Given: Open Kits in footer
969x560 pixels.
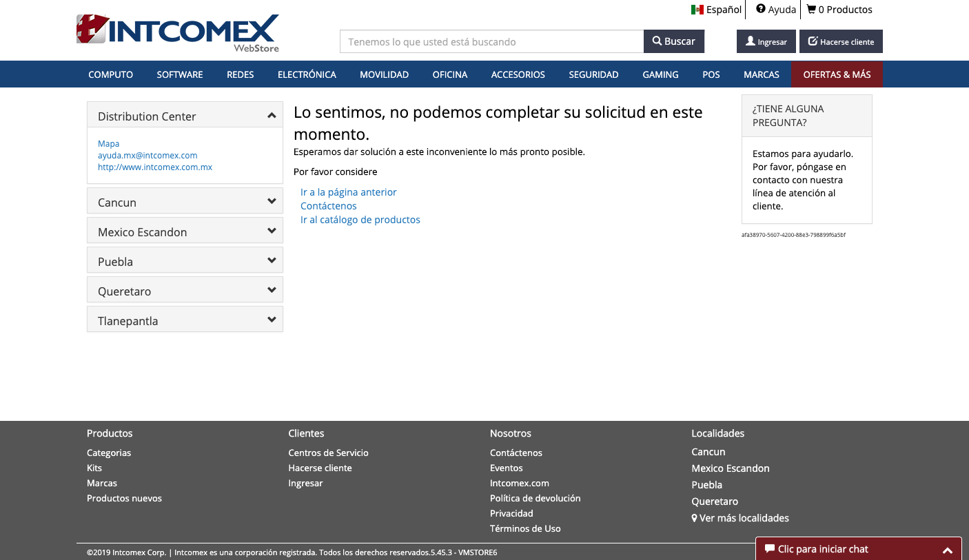Looking at the screenshot, I should coord(94,468).
